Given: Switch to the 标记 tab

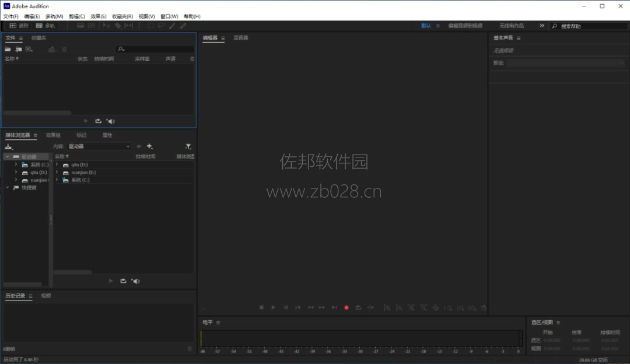Looking at the screenshot, I should click(81, 135).
